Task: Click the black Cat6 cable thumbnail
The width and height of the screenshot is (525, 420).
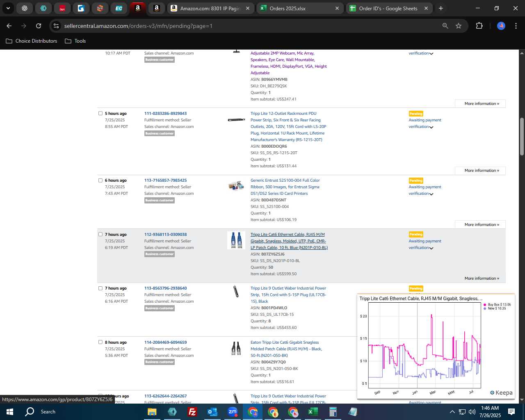Action: (236, 348)
